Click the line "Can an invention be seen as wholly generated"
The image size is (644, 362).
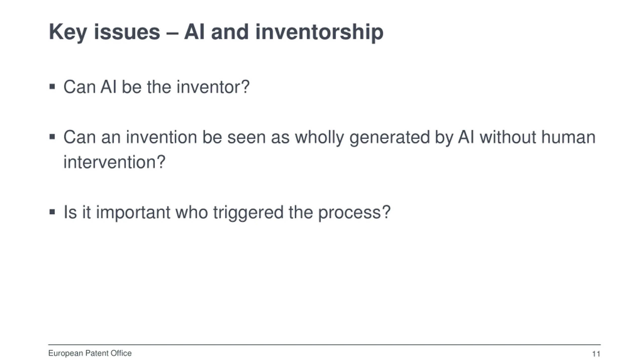tap(329, 138)
